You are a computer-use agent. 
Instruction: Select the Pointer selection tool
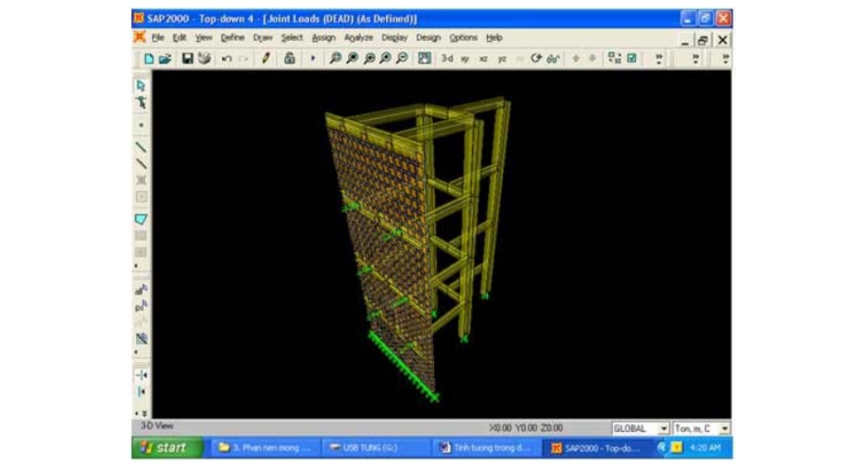[x=141, y=85]
